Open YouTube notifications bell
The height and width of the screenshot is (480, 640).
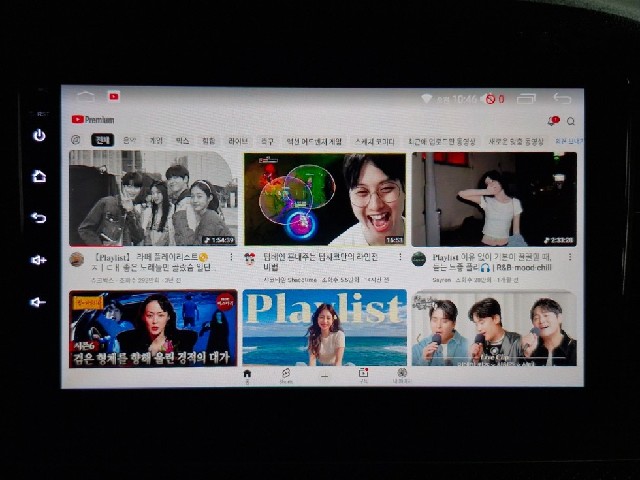[553, 121]
